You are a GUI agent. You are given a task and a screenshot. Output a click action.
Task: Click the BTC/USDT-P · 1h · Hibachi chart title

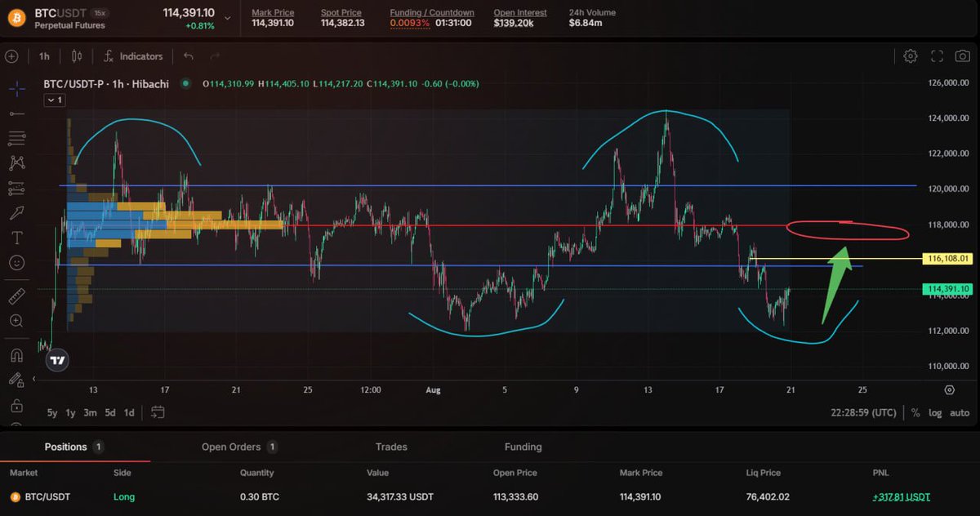pyautogui.click(x=106, y=83)
